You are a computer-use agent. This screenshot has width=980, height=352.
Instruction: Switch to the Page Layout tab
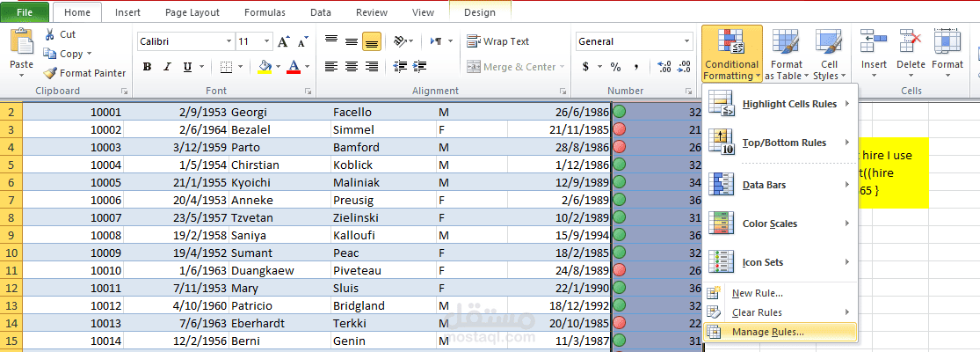click(x=192, y=11)
